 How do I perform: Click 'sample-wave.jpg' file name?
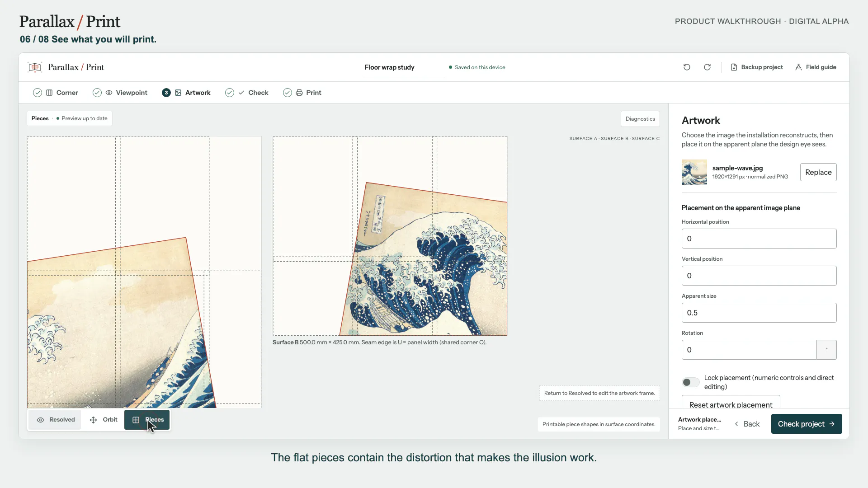pos(737,168)
